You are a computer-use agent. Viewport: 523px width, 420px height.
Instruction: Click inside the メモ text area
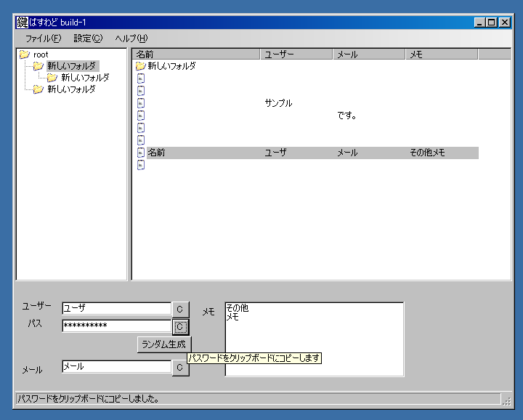click(x=314, y=345)
